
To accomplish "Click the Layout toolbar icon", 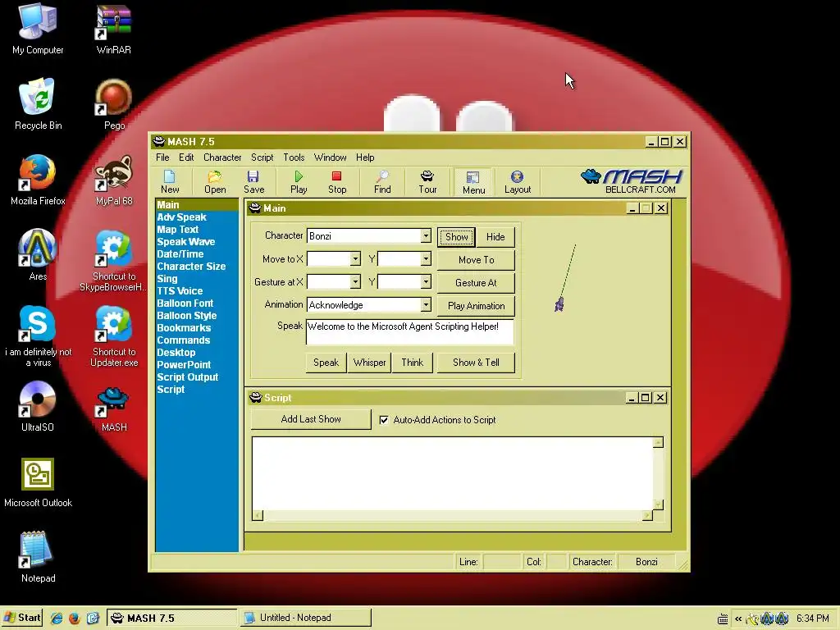I will 518,181.
